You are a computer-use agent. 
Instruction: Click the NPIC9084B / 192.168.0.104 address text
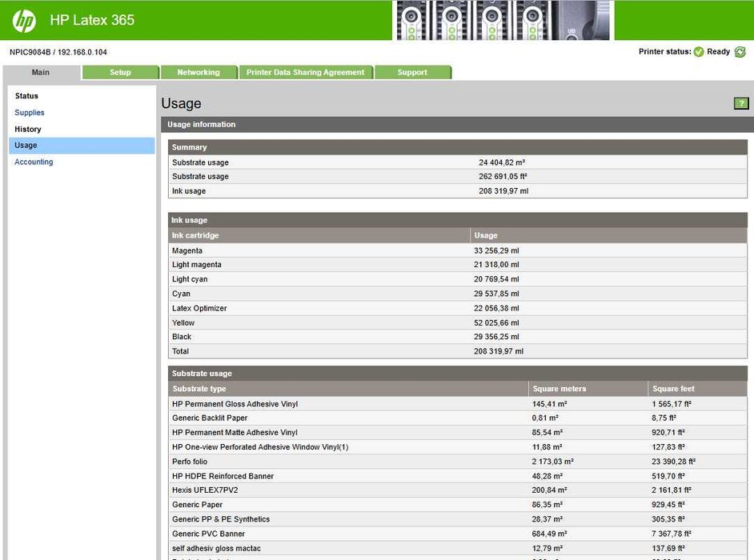[x=58, y=52]
